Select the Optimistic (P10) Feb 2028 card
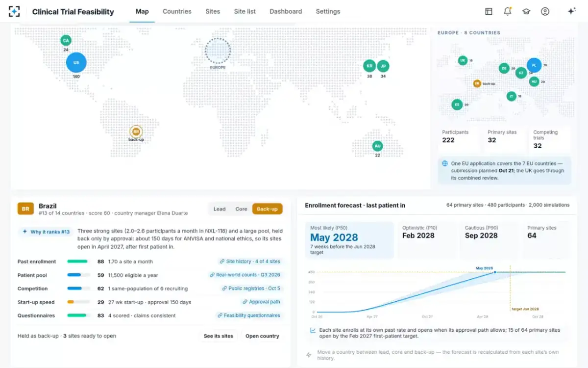588x368 pixels. [x=428, y=240]
